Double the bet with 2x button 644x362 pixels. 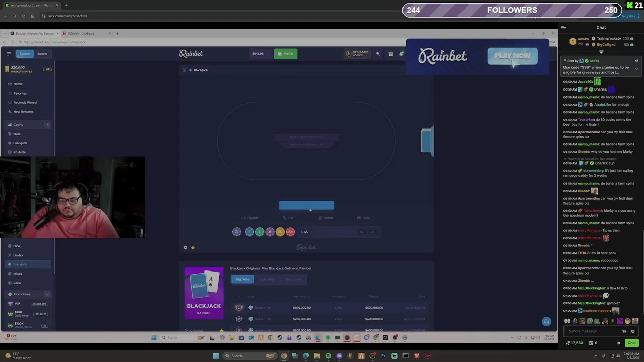pos(373,232)
